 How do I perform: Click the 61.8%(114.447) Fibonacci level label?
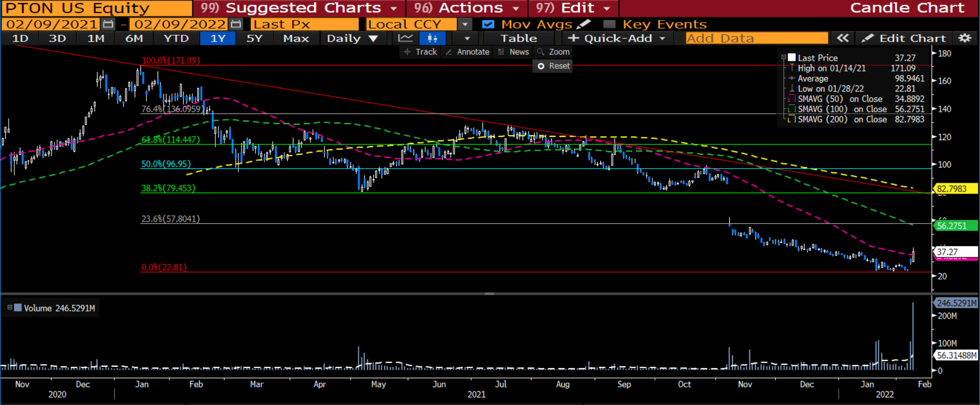click(170, 139)
